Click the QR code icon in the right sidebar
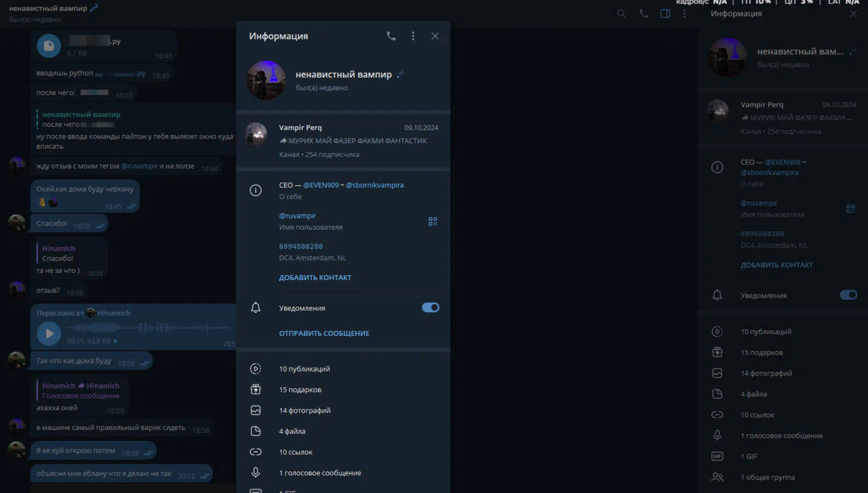The height and width of the screenshot is (493, 868). tap(850, 209)
